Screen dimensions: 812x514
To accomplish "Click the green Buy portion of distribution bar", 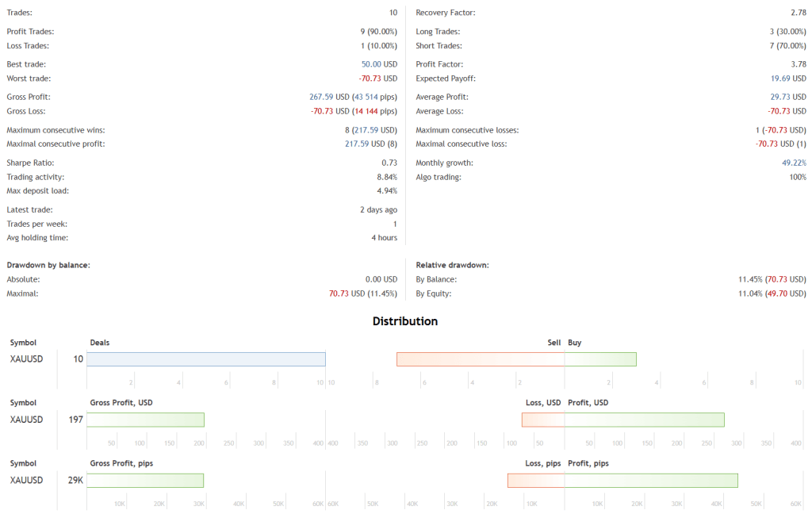I will pos(600,359).
